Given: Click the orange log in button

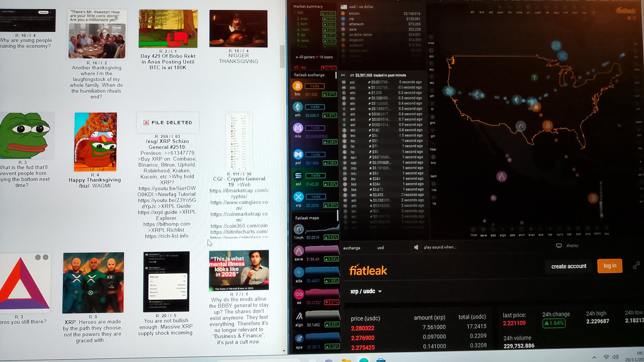Looking at the screenshot, I should click(x=609, y=266).
